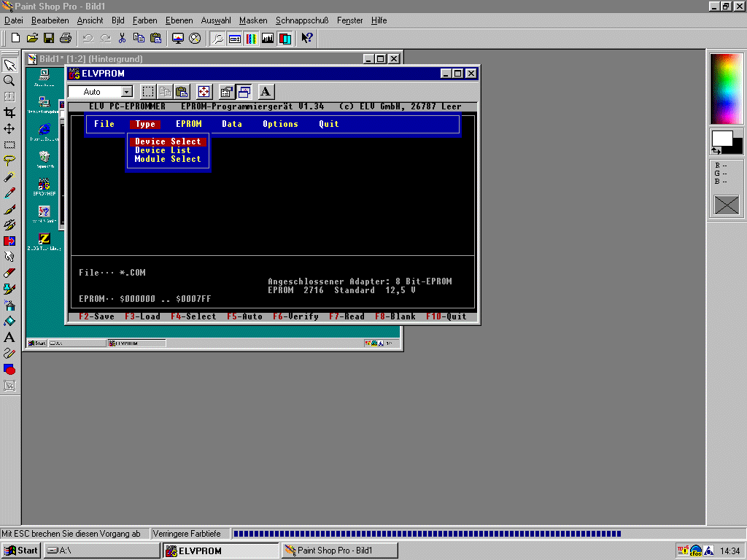The image size is (747, 560).
Task: Save the image with the floppy disk icon
Action: click(x=49, y=38)
